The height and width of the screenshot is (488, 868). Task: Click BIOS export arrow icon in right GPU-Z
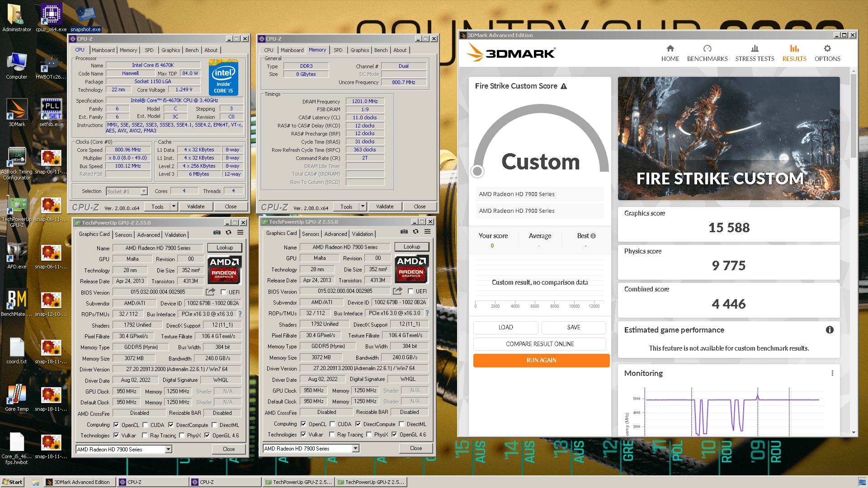397,291
